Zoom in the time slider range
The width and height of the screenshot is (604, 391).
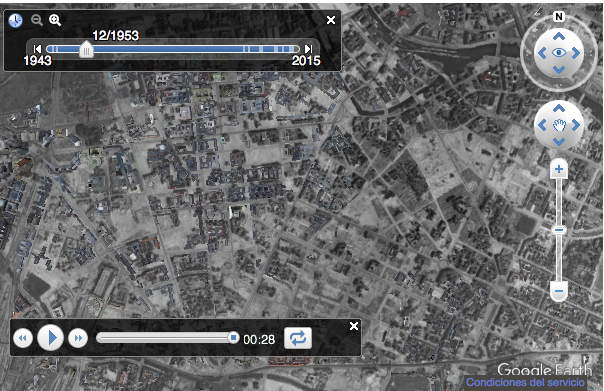click(x=55, y=20)
